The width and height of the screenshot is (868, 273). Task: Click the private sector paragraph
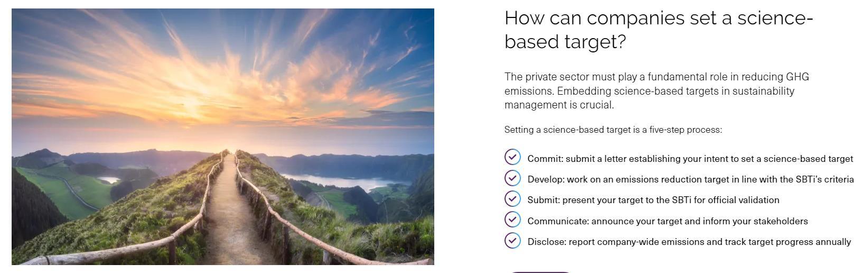tap(656, 91)
